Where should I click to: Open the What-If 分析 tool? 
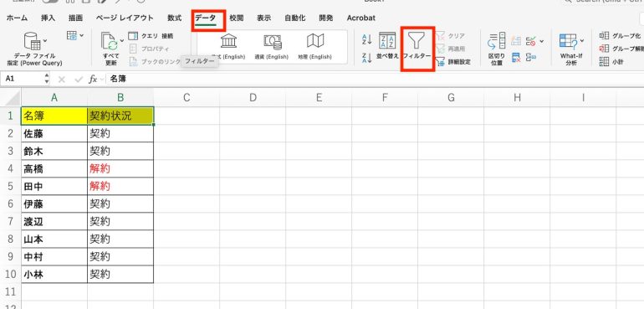click(569, 42)
